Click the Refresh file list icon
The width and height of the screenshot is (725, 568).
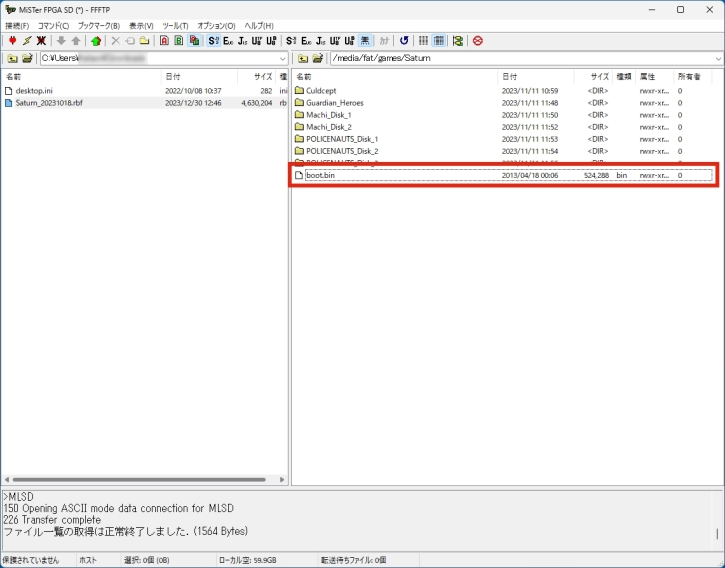coord(404,41)
